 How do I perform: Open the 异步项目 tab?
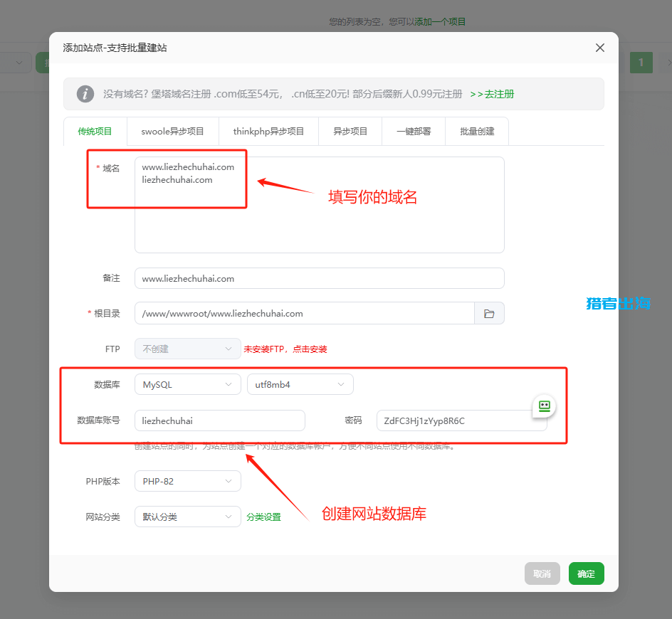coord(350,132)
